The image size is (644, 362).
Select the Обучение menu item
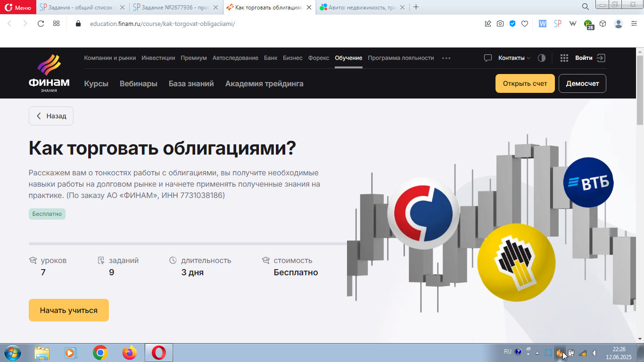[348, 58]
